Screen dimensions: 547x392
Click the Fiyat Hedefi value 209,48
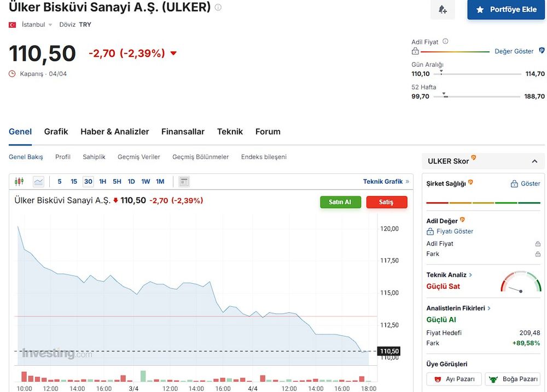click(x=529, y=333)
